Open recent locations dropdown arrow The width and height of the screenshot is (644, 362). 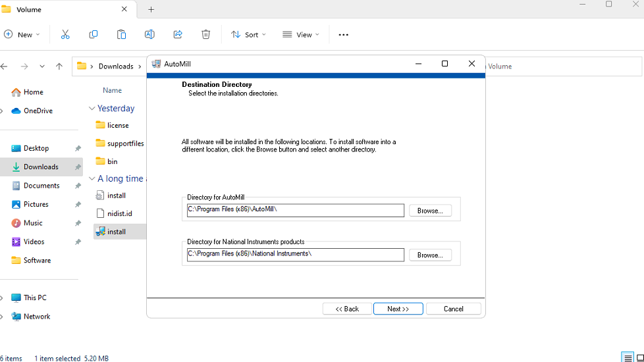(x=42, y=66)
